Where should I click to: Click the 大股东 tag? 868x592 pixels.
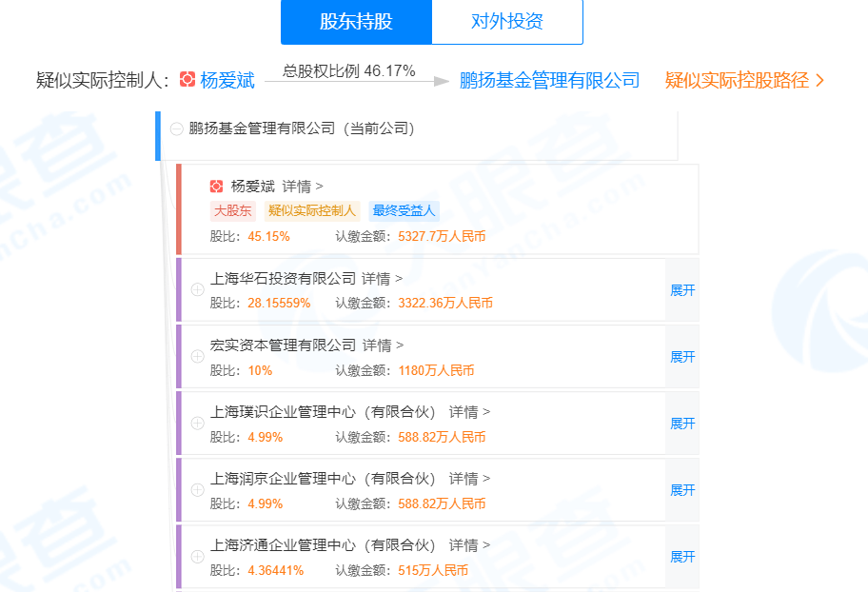pos(233,211)
